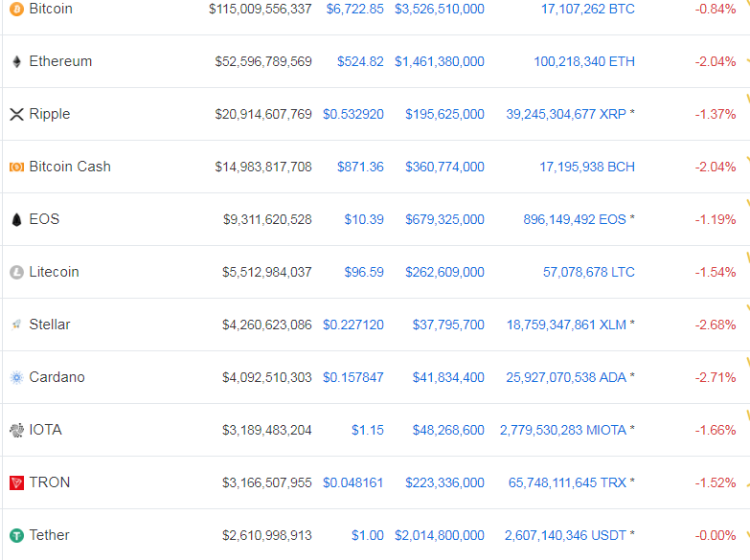Open the Ripple coin name link
Image resolution: width=750 pixels, height=560 pixels.
49,114
